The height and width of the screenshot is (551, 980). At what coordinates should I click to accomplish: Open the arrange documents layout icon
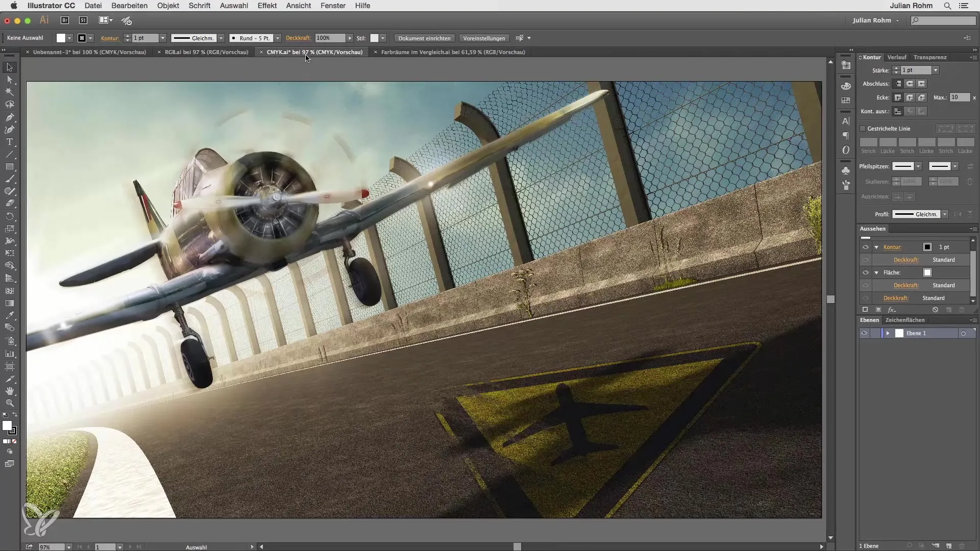[x=106, y=20]
